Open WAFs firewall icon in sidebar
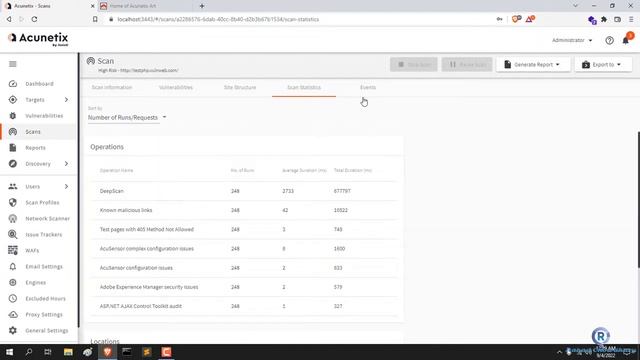Image resolution: width=640 pixels, height=360 pixels. click(13, 250)
